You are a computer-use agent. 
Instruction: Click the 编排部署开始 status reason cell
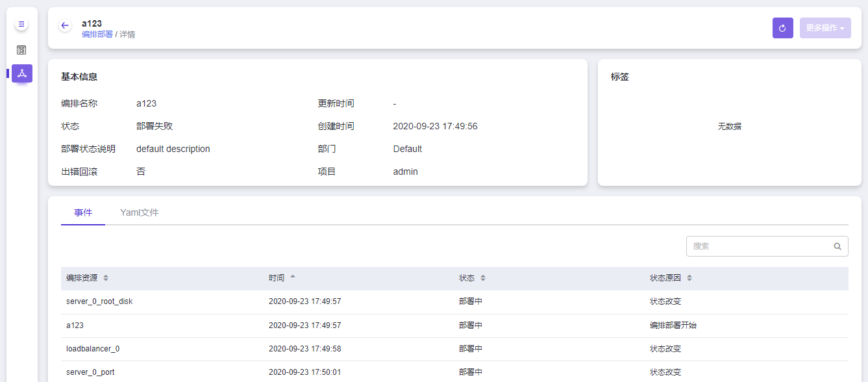pyautogui.click(x=673, y=325)
